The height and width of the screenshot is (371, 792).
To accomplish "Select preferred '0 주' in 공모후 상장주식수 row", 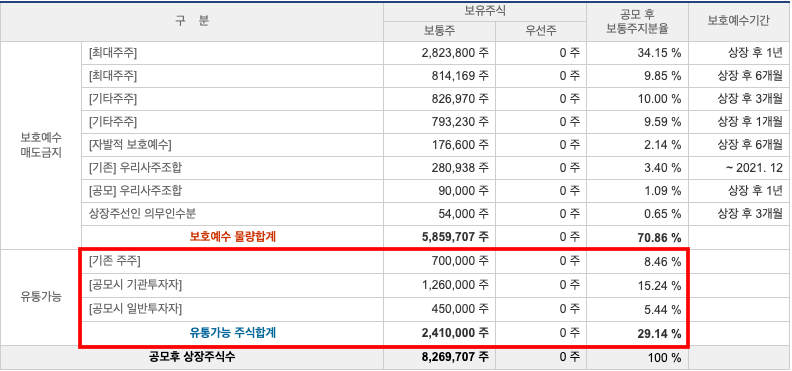I will (x=570, y=357).
